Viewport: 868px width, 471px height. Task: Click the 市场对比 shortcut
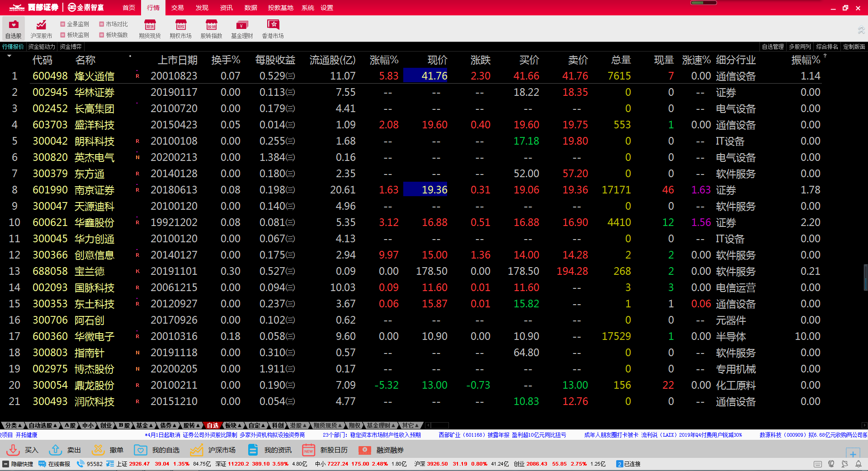[114, 24]
